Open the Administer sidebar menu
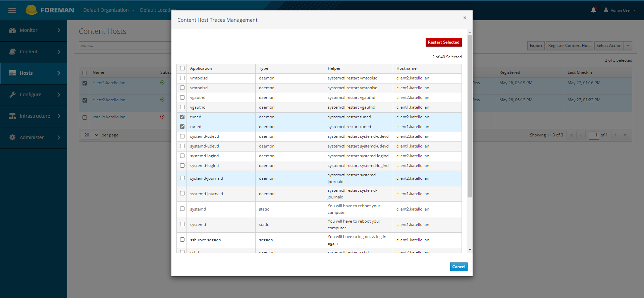The height and width of the screenshot is (298, 644). (34, 137)
